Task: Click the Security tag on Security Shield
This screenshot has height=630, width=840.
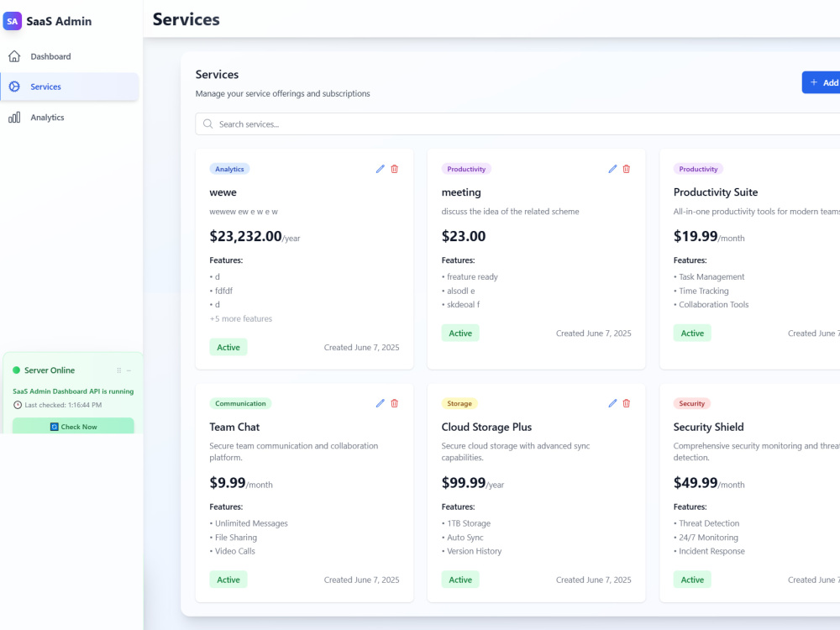Action: click(691, 403)
